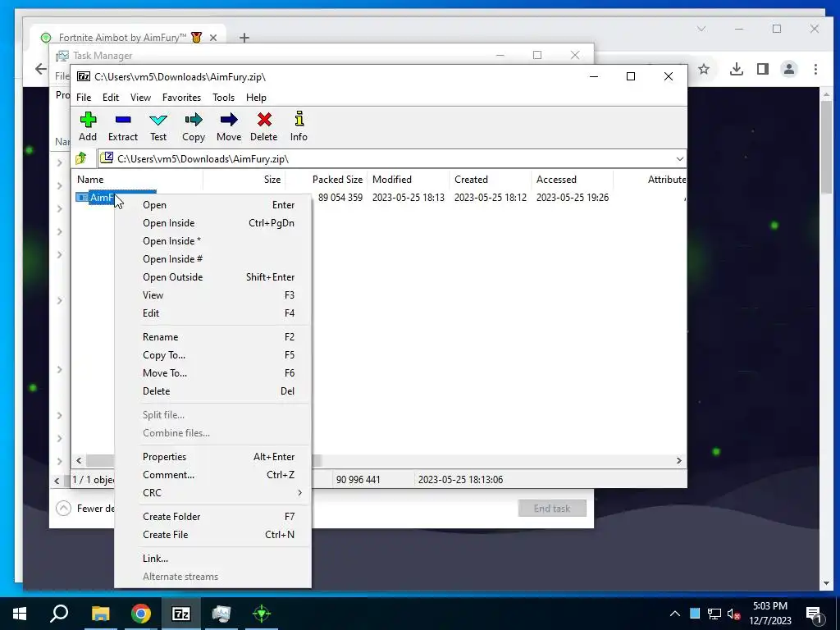Viewport: 840px width, 630px height.
Task: Choose View F3 in context menu
Action: click(x=212, y=295)
